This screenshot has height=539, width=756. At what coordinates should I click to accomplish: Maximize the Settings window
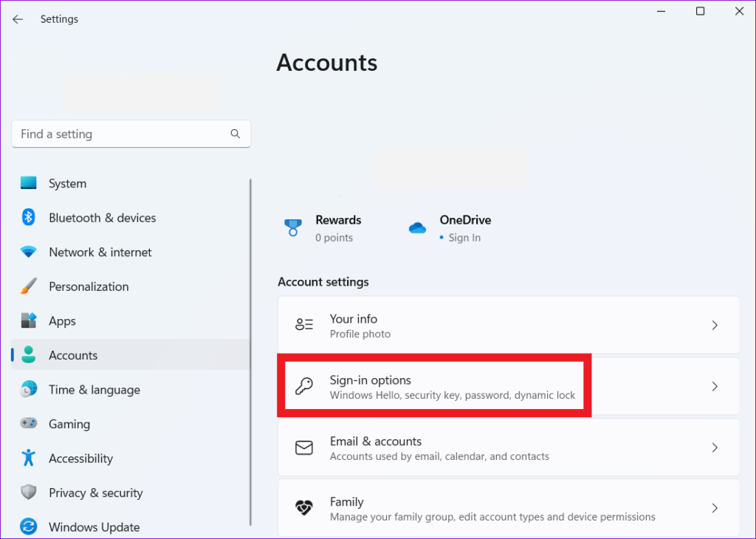700,11
